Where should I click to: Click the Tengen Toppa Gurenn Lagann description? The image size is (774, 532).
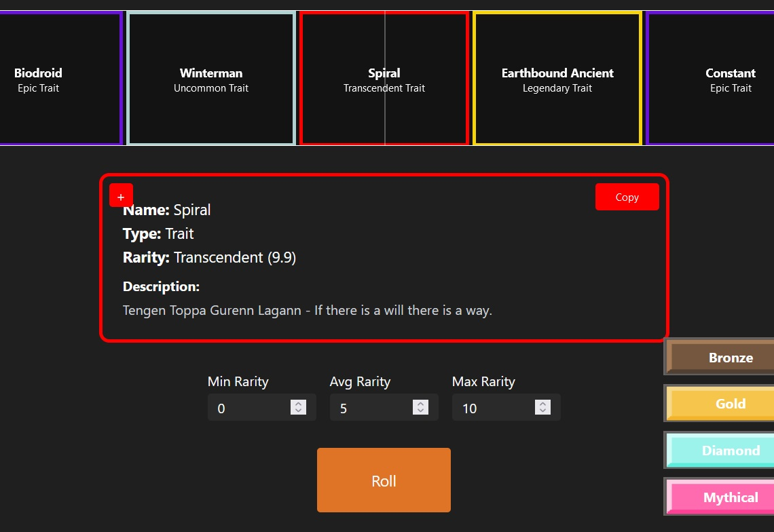[308, 310]
